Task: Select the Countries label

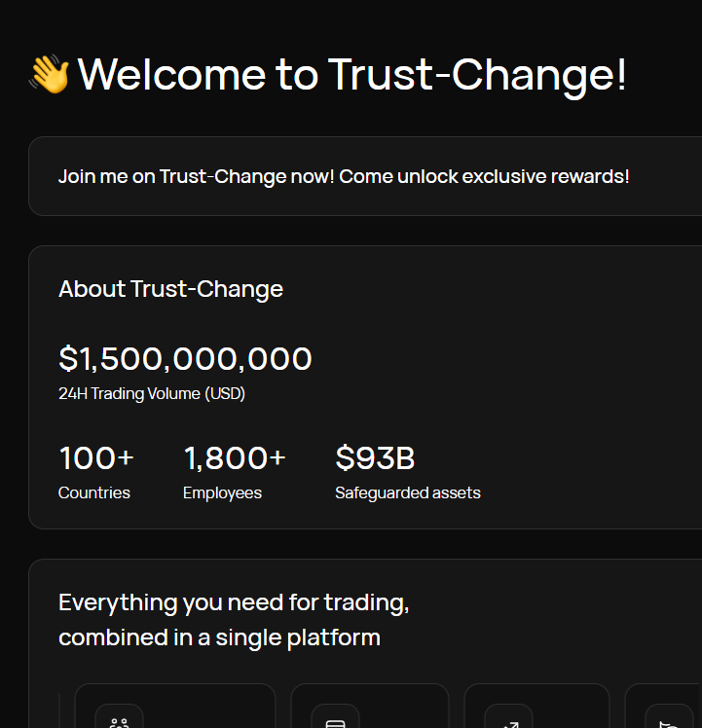Action: [94, 492]
